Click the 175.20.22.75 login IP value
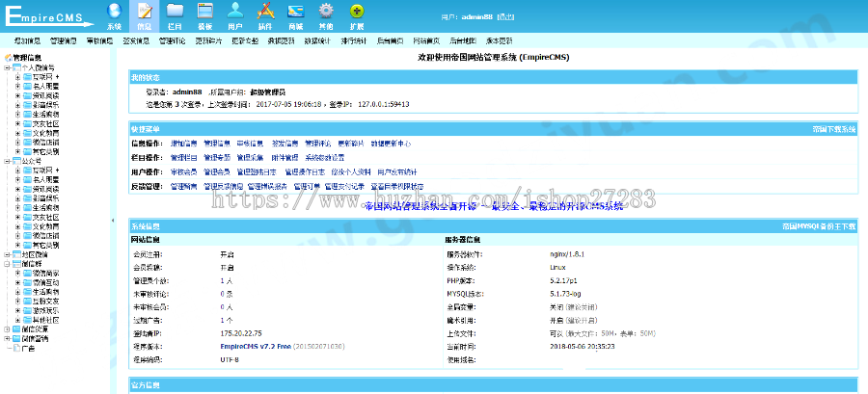The width and height of the screenshot is (868, 394). coord(241,333)
